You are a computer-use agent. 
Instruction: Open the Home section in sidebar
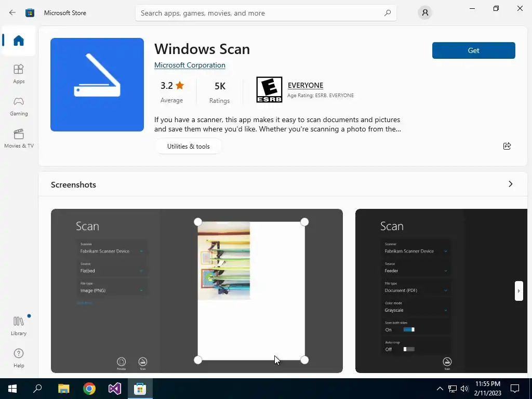(19, 41)
